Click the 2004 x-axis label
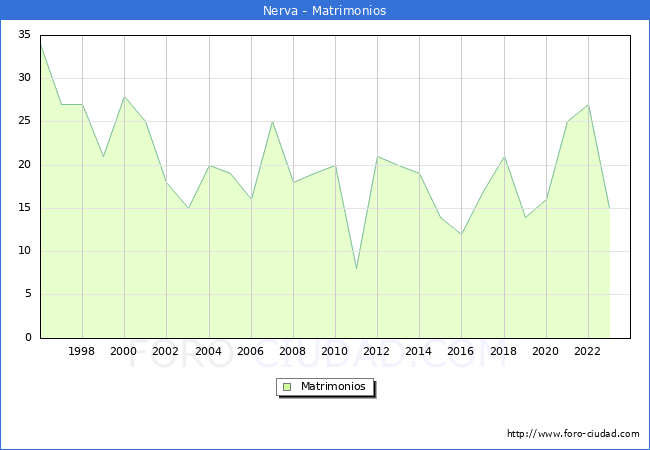Image resolution: width=650 pixels, height=450 pixels. click(x=208, y=351)
